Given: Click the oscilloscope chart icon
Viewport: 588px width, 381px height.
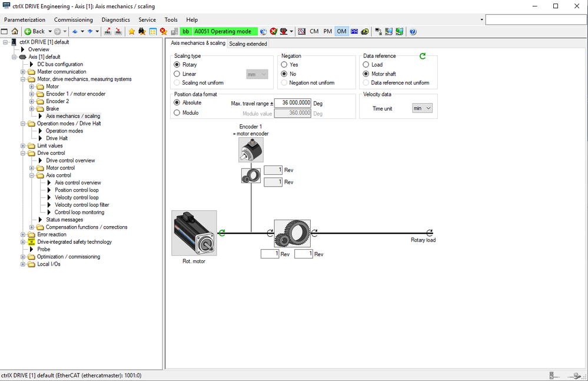Looking at the screenshot, I should (x=302, y=31).
